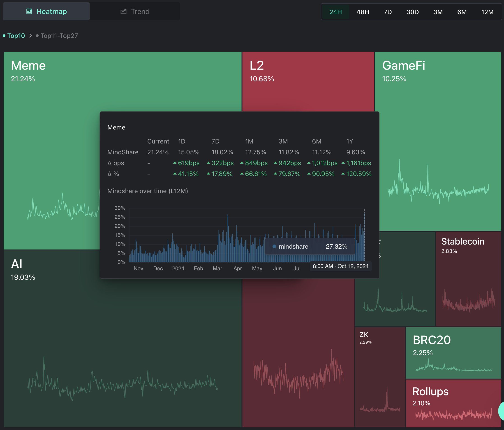Image resolution: width=504 pixels, height=430 pixels.
Task: Click the Trend chart icon
Action: [x=123, y=12]
